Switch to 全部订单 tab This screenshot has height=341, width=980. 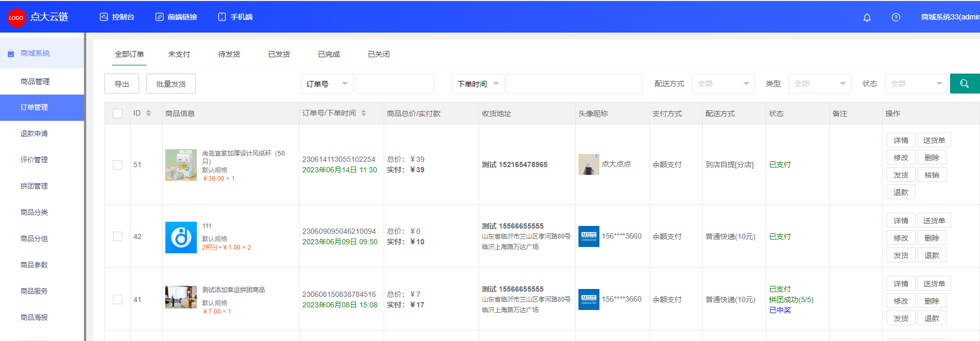click(130, 54)
